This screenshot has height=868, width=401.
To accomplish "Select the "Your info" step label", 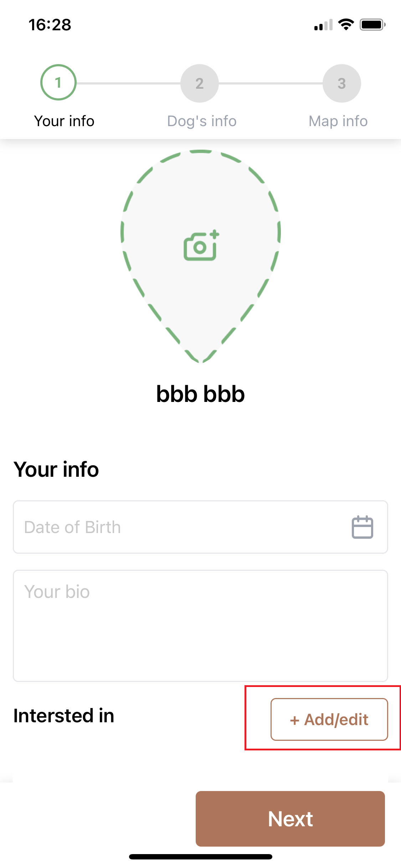I will coord(64,121).
